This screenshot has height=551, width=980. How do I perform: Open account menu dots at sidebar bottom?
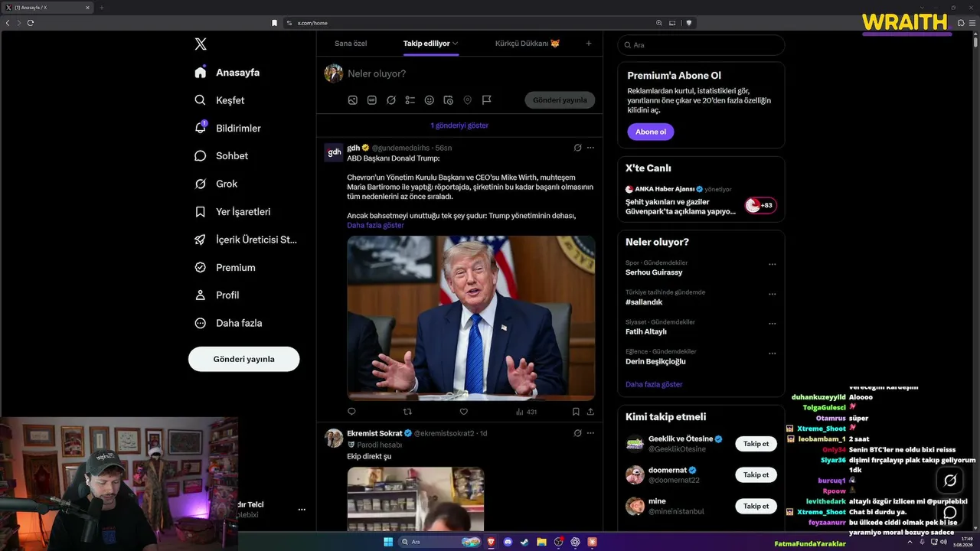tap(302, 510)
